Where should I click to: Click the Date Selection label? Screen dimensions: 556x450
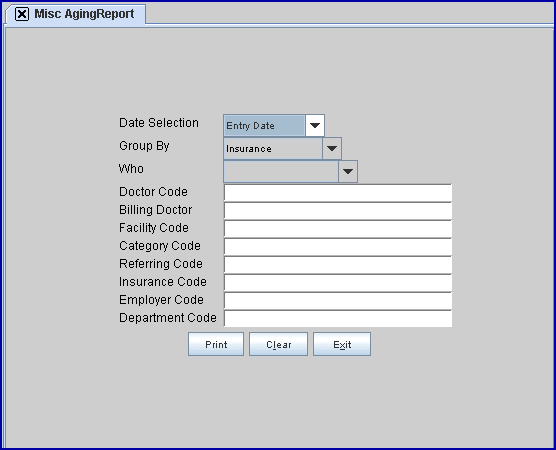(159, 123)
